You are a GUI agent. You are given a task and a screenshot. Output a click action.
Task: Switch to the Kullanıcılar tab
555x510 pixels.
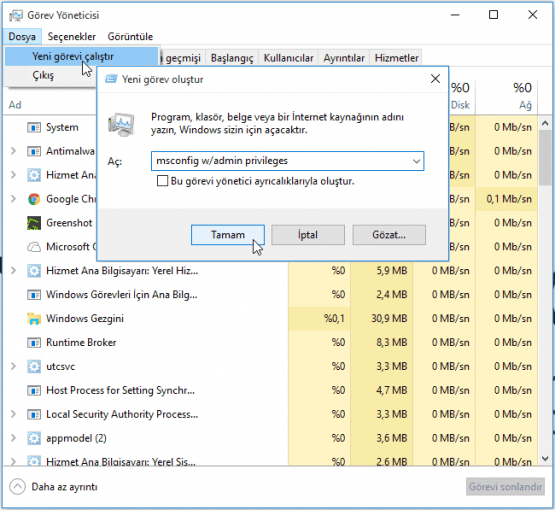tap(288, 58)
